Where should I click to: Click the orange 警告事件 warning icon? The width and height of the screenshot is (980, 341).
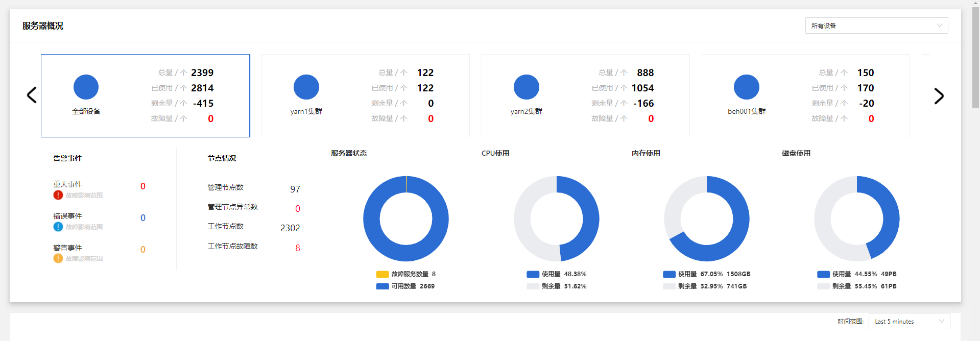(58, 258)
